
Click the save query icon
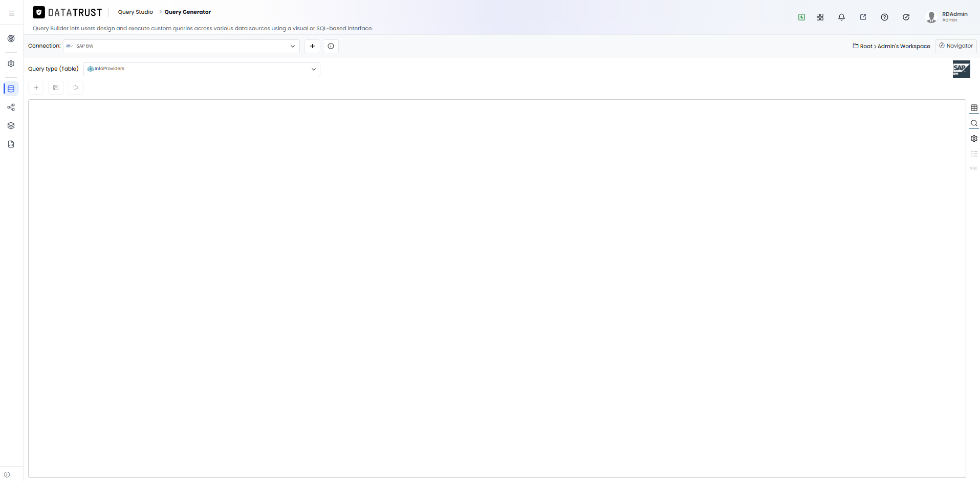(56, 88)
